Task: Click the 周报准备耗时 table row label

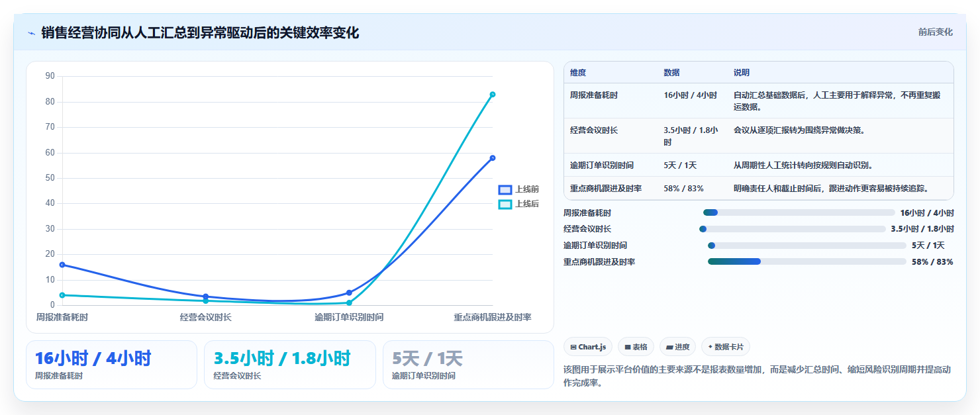Action: tap(594, 95)
